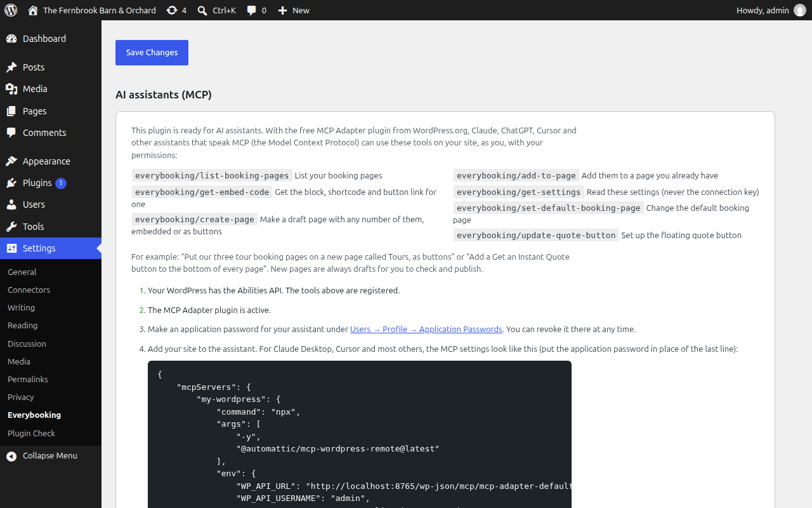Open the Reading settings submenu
The image size is (812, 508).
click(x=23, y=325)
